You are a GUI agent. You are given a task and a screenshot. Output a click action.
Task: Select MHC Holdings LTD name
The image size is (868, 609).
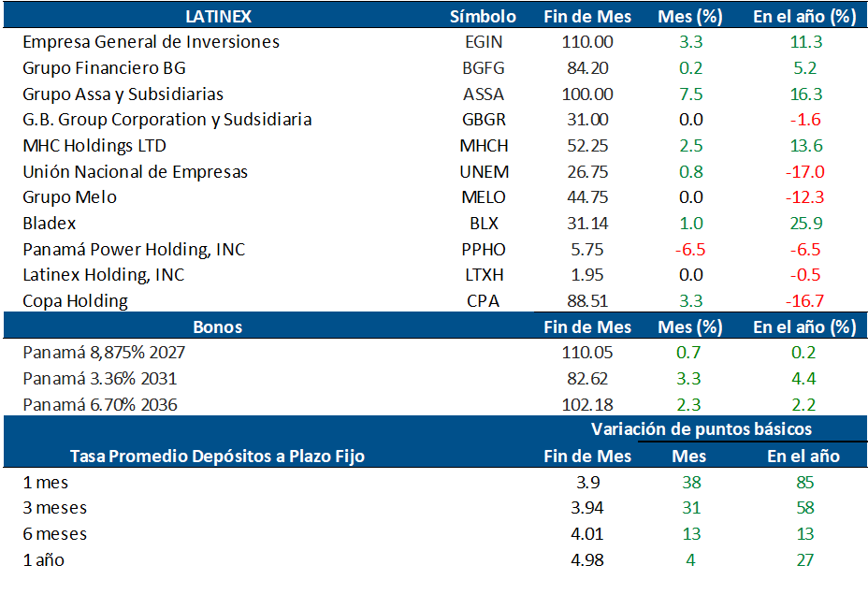pos(94,146)
